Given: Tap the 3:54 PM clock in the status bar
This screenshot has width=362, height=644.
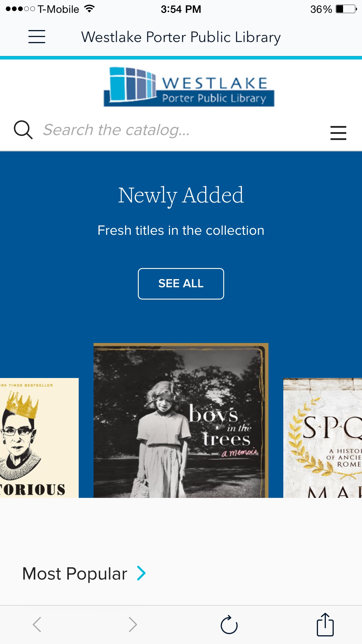Looking at the screenshot, I should (181, 9).
